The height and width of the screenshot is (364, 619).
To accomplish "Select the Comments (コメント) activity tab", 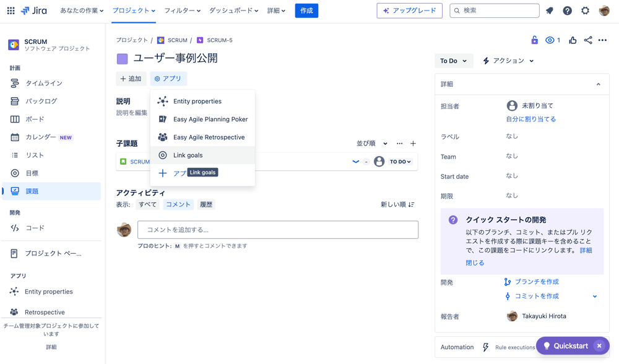I will pos(178,204).
